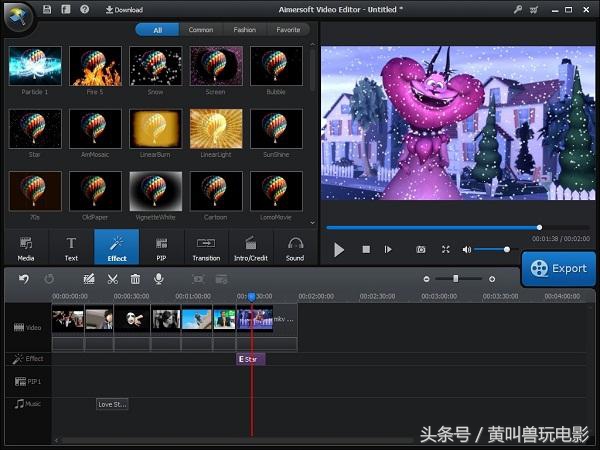Choose the SunShine effect thumbnail

(276, 129)
